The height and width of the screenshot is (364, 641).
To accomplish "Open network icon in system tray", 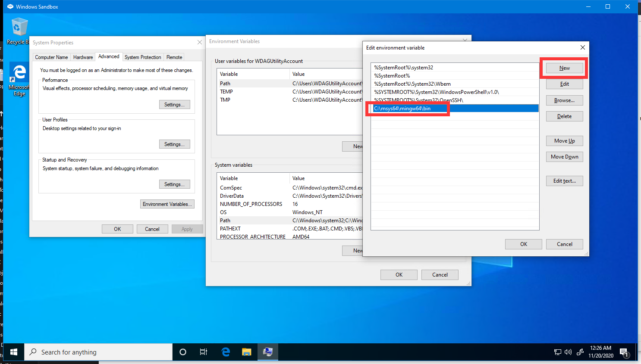I will 558,352.
